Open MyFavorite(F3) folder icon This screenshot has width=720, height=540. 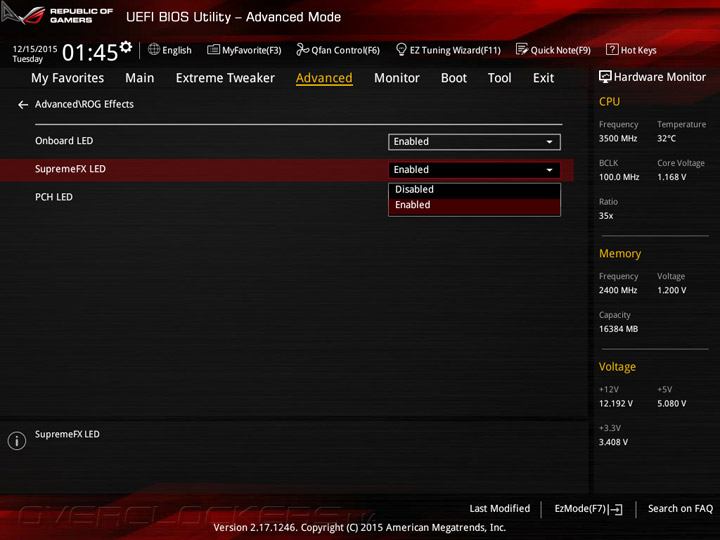point(213,49)
